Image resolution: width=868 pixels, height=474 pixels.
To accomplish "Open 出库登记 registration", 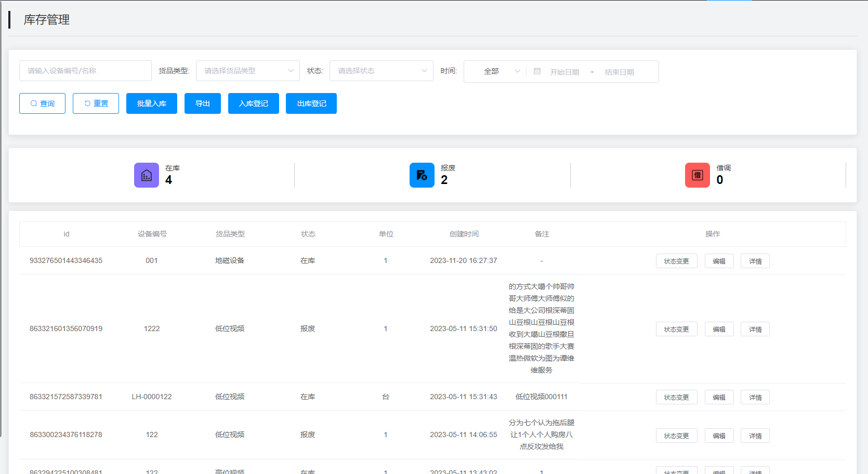I will (x=311, y=103).
